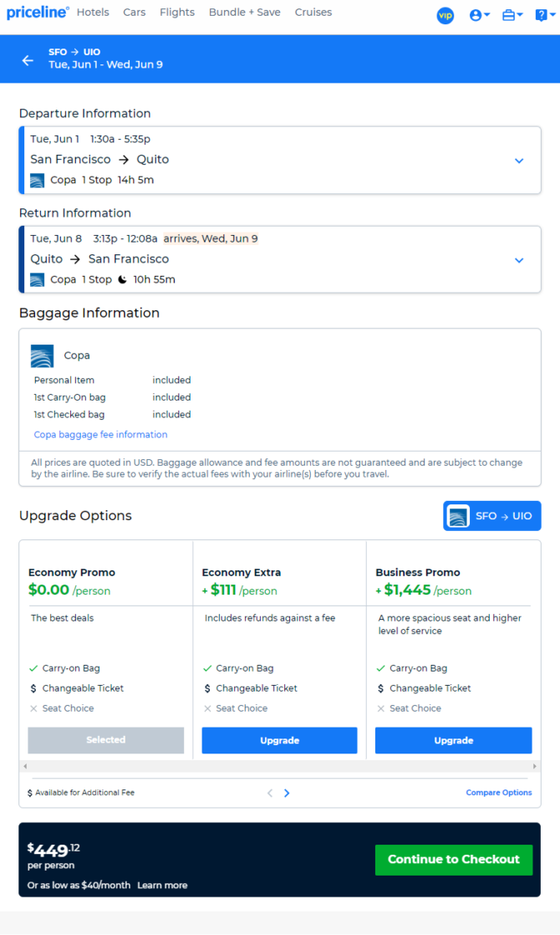This screenshot has height=935, width=560.
Task: Click the Seat Choice X icon under Economy Extra
Action: [207, 708]
